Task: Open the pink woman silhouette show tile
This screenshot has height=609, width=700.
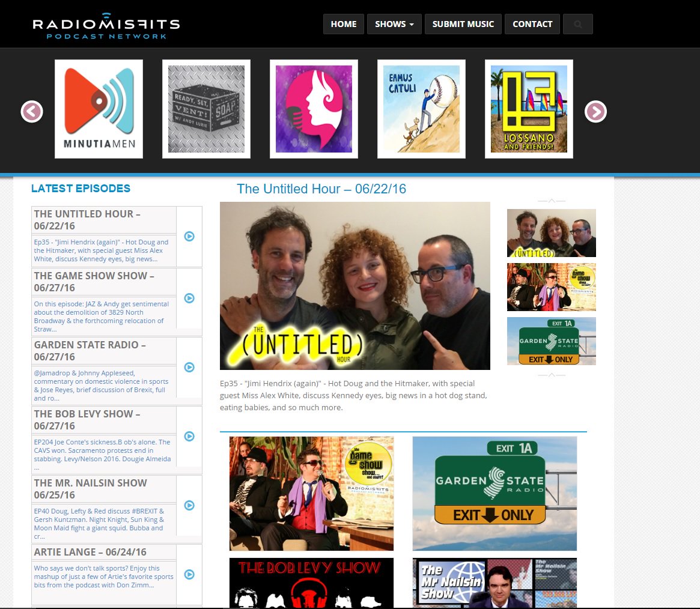Action: pos(314,109)
